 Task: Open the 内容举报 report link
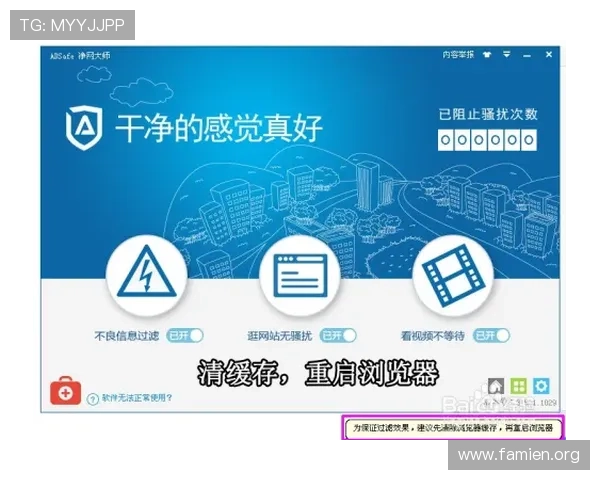pyautogui.click(x=458, y=55)
